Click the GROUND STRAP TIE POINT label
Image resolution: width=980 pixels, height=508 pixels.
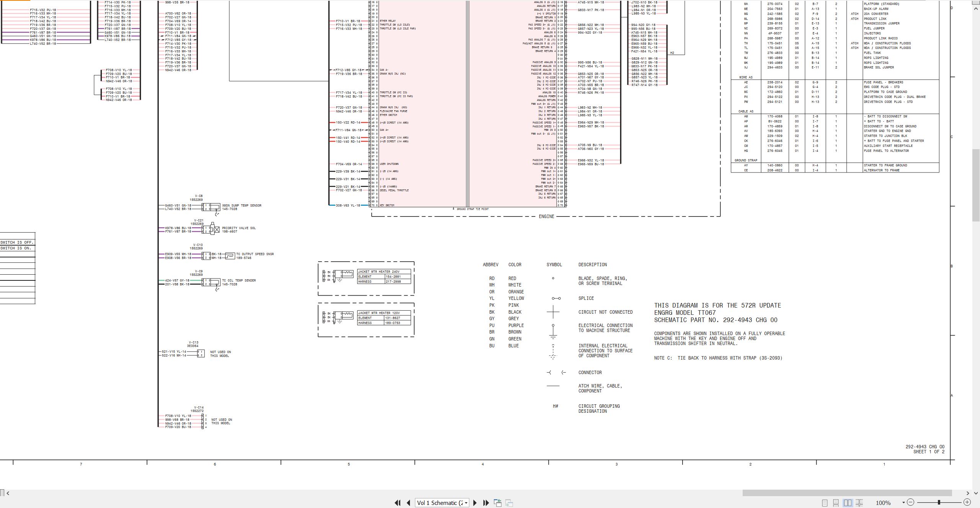[x=472, y=209]
